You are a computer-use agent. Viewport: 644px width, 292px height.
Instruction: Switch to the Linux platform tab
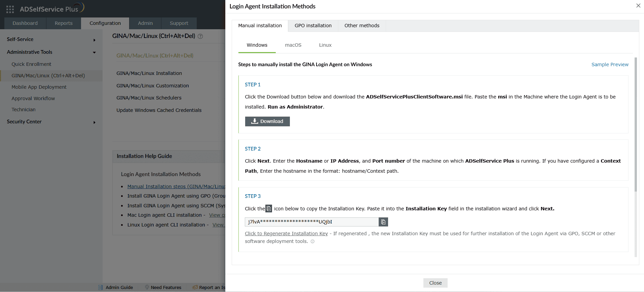click(325, 45)
